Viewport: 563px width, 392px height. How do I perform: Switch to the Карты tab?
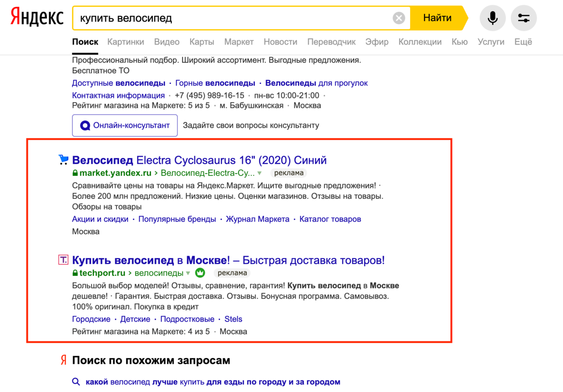click(x=202, y=42)
